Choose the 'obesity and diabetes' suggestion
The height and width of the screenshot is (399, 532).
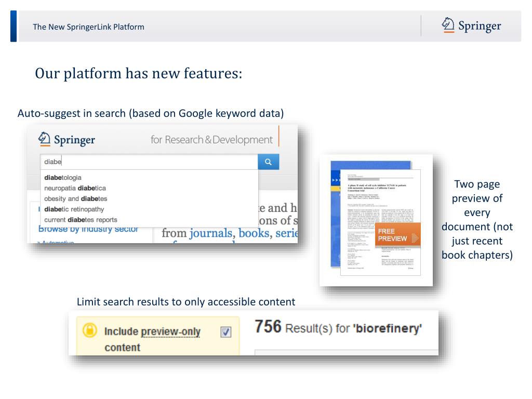coord(76,198)
